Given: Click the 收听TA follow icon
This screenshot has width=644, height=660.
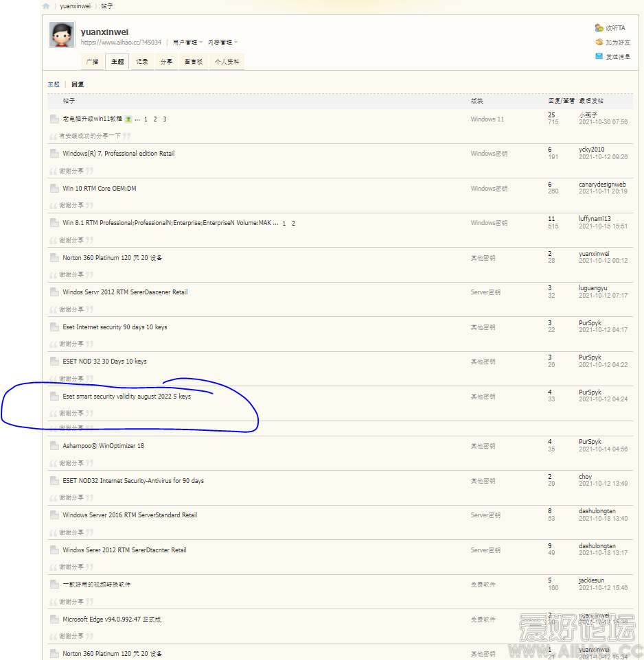Looking at the screenshot, I should [599, 28].
